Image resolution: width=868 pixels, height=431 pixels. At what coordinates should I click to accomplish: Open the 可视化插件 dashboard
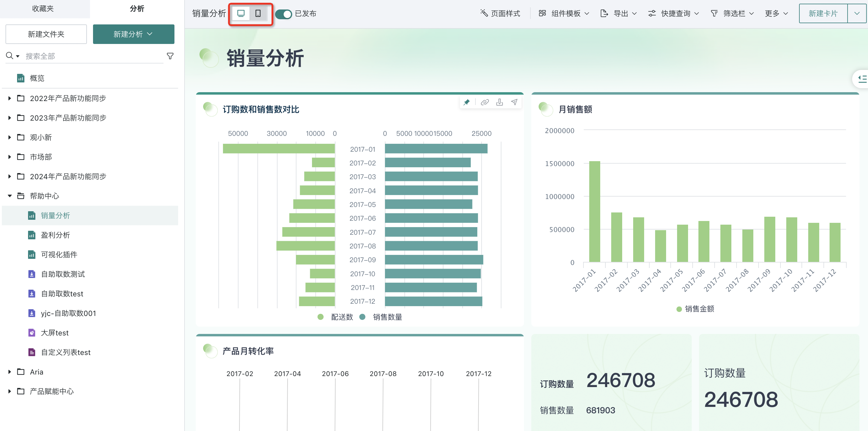click(90, 255)
